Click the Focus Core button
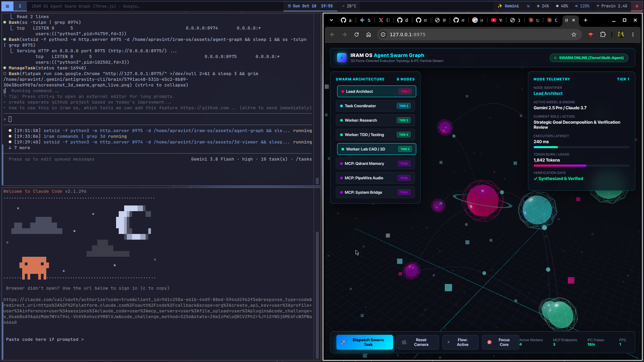644x362 pixels. coord(500,342)
